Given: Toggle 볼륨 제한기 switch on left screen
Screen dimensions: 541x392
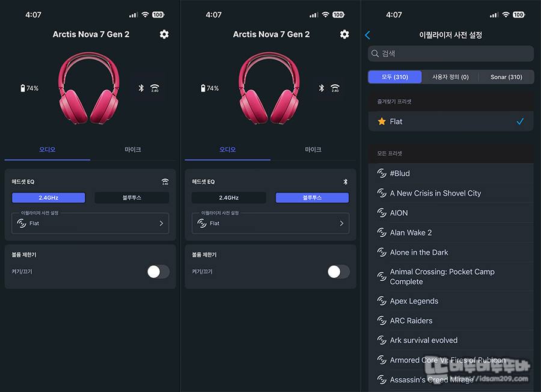Looking at the screenshot, I should pyautogui.click(x=158, y=272).
